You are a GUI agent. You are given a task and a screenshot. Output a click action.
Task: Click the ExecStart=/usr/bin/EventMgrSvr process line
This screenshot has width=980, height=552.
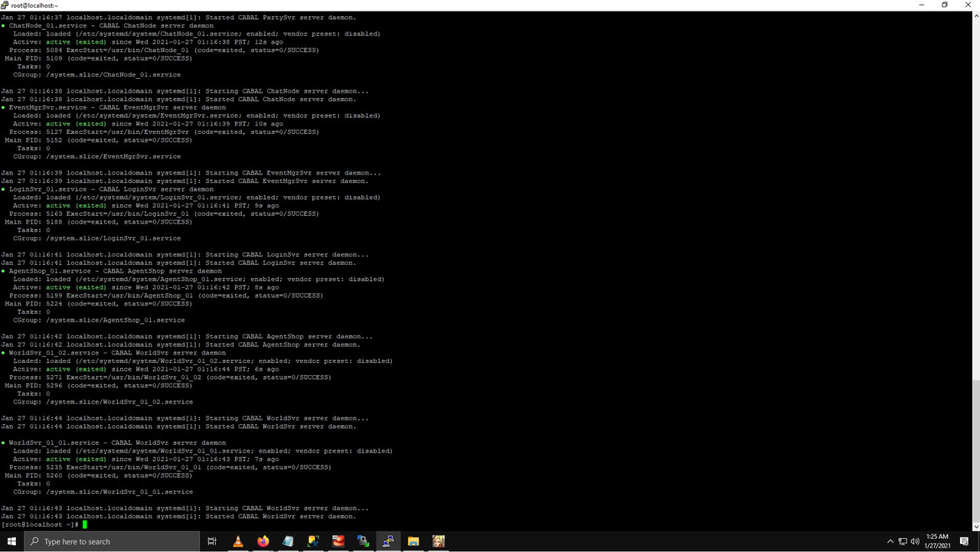pyautogui.click(x=164, y=132)
